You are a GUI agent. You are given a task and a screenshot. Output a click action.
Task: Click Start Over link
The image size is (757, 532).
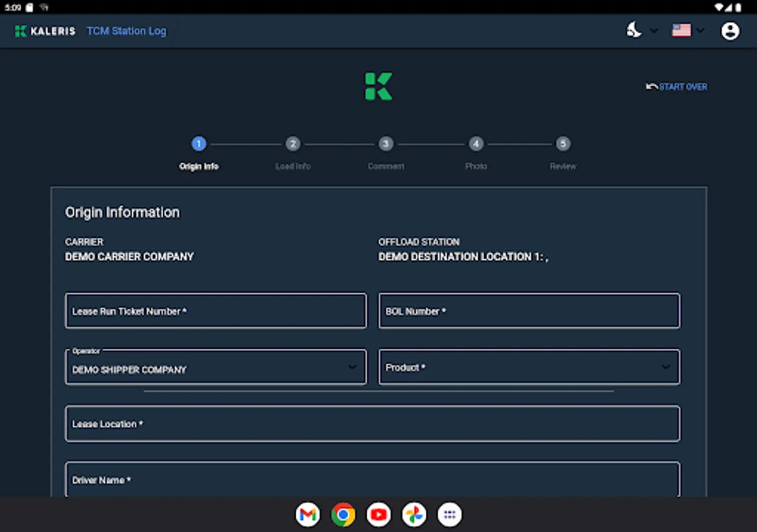pyautogui.click(x=677, y=87)
